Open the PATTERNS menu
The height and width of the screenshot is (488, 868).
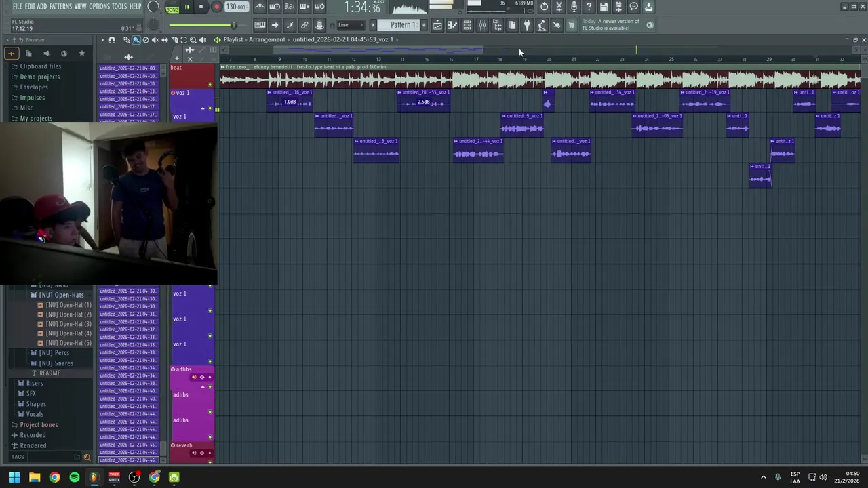[60, 6]
